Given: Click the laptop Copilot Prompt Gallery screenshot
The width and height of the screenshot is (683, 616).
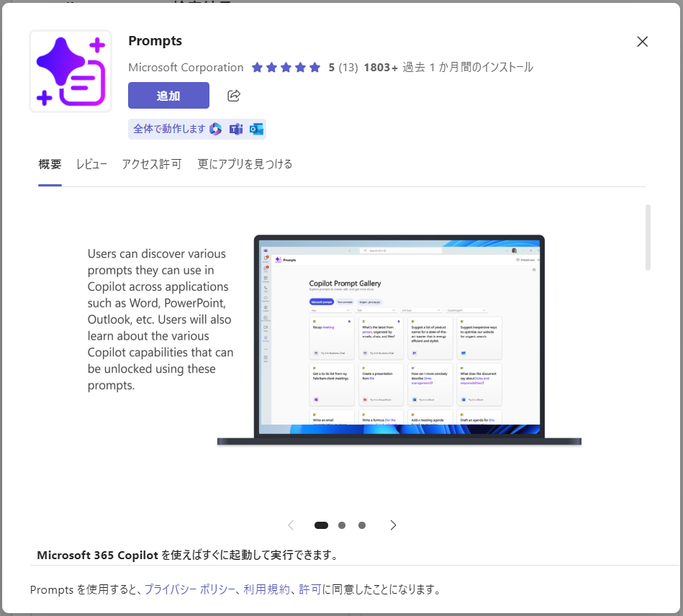Looking at the screenshot, I should pos(399,340).
